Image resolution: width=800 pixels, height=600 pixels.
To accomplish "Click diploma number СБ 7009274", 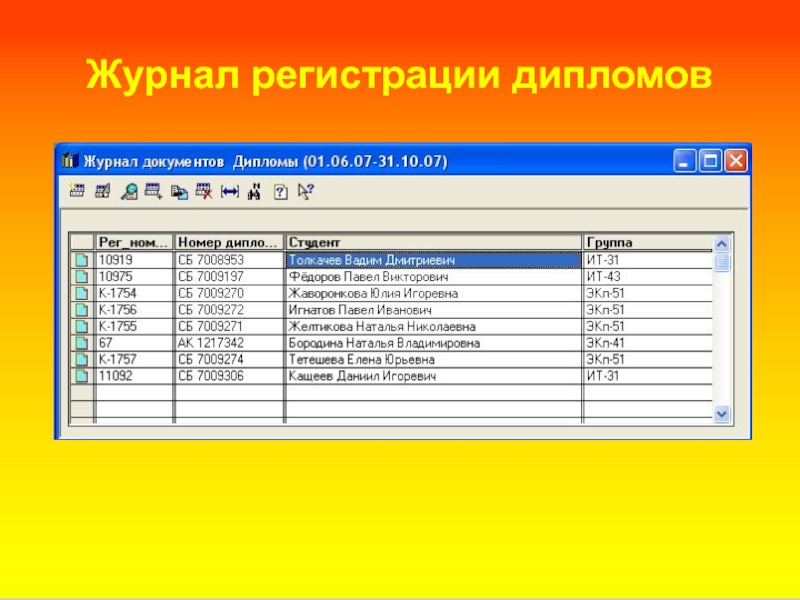I will click(229, 360).
